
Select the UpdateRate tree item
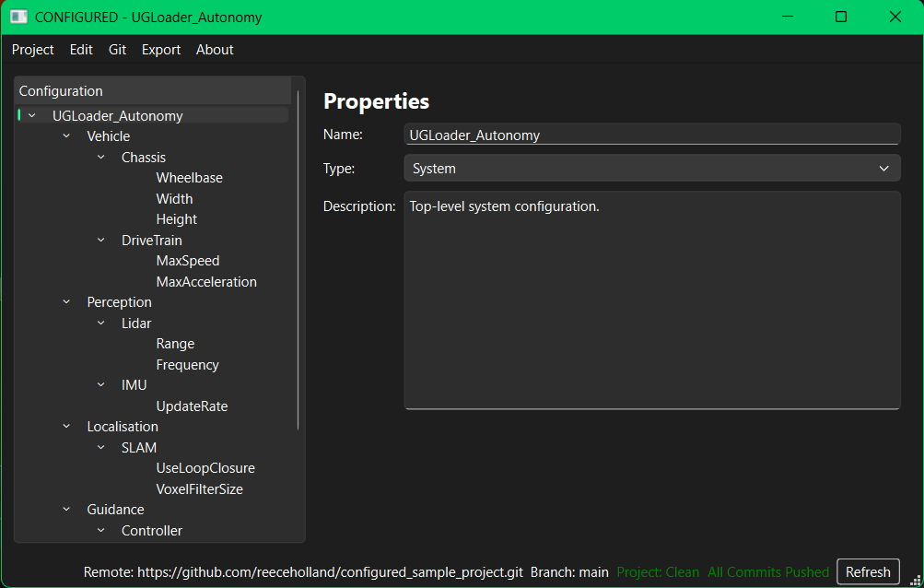[x=192, y=406]
